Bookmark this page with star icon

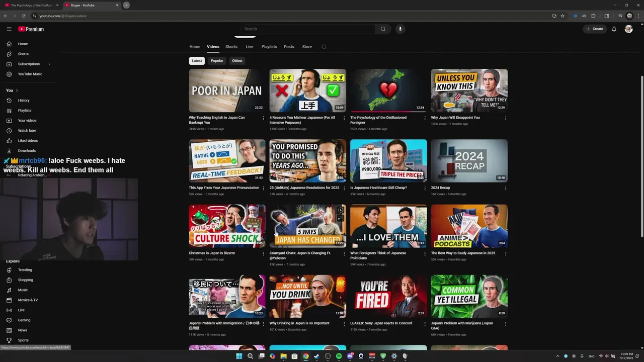tap(562, 16)
